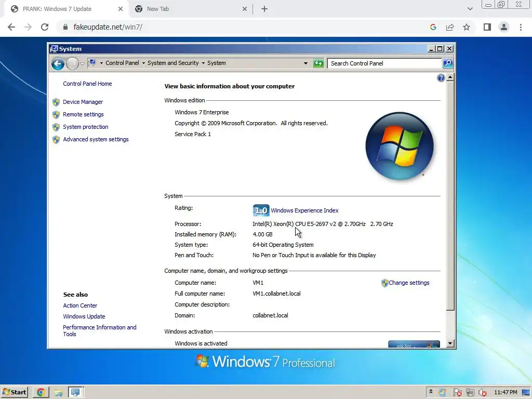Click the search magnifier button

[448, 63]
